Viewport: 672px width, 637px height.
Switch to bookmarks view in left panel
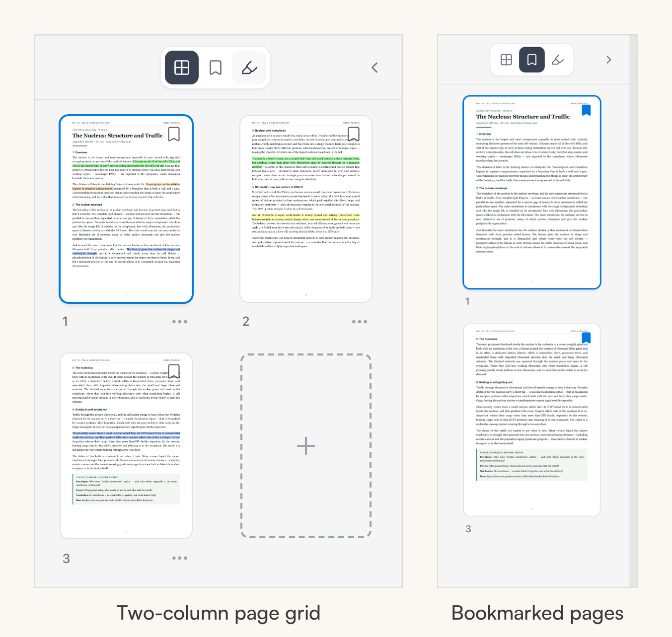pyautogui.click(x=216, y=68)
